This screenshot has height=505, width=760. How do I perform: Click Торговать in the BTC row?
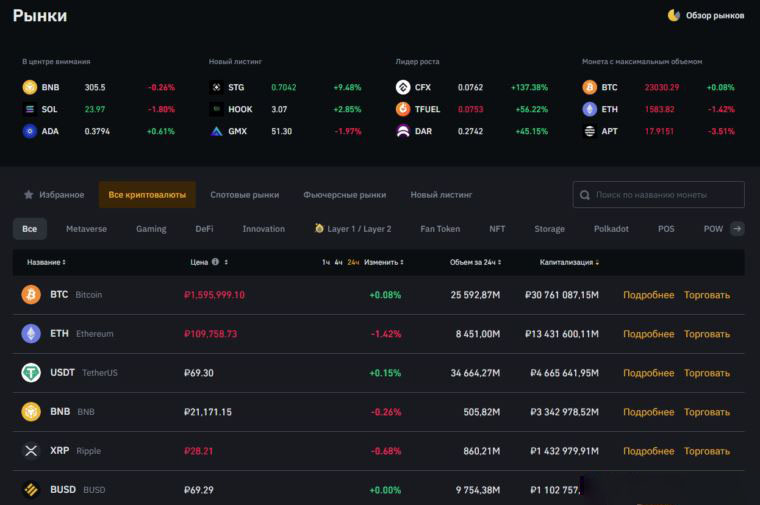tap(707, 295)
